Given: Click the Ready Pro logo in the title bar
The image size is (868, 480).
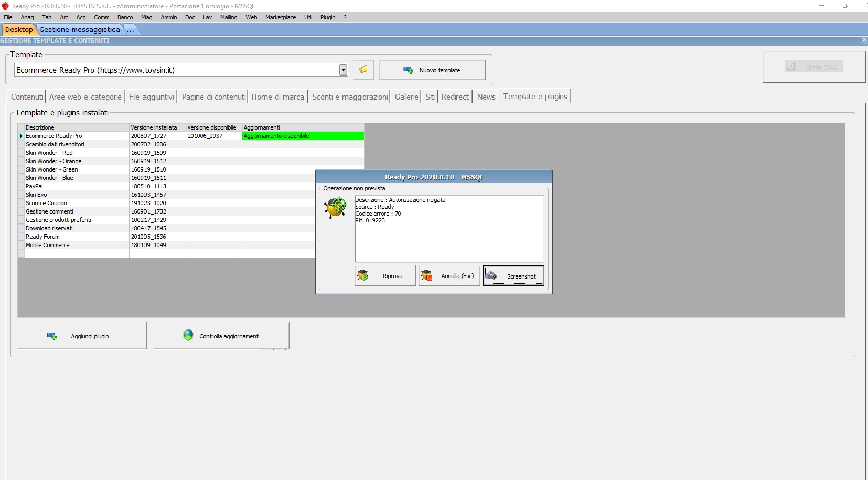Looking at the screenshot, I should point(6,6).
